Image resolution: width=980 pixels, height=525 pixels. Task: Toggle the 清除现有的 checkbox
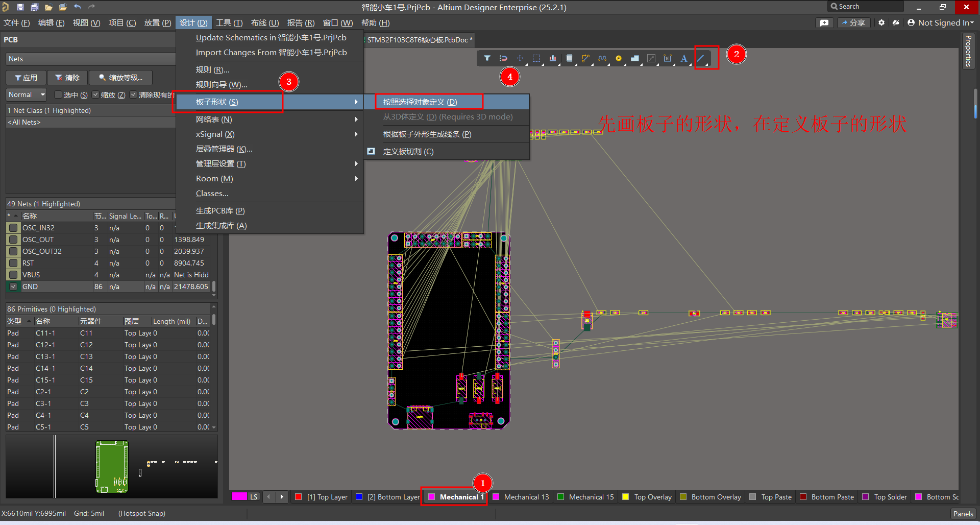click(133, 94)
